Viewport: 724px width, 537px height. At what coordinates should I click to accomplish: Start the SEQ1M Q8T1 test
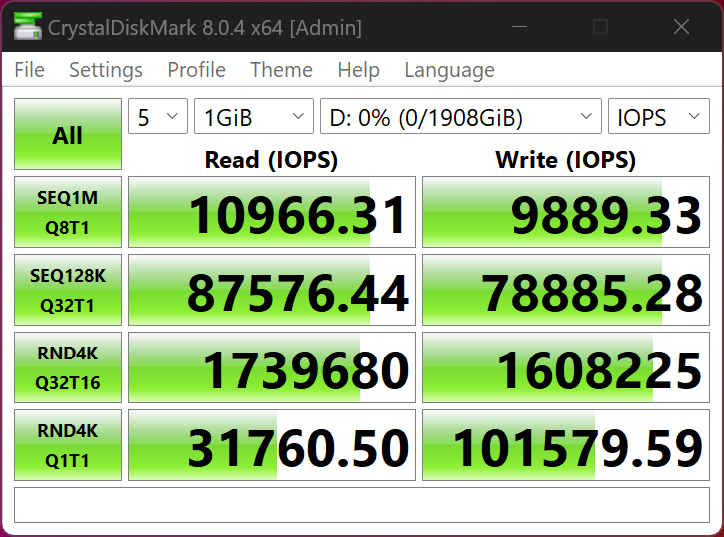coord(68,212)
